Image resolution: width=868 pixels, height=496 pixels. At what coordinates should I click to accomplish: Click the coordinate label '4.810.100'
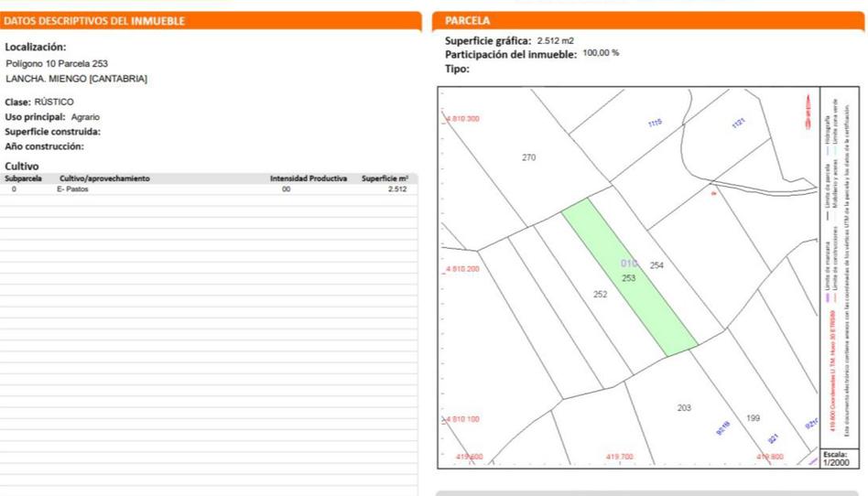(x=462, y=419)
